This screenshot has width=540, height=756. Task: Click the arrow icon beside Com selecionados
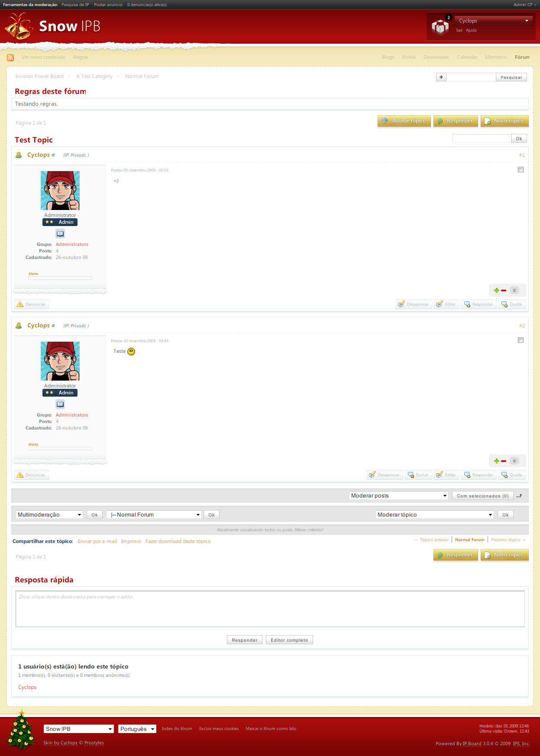click(x=520, y=496)
